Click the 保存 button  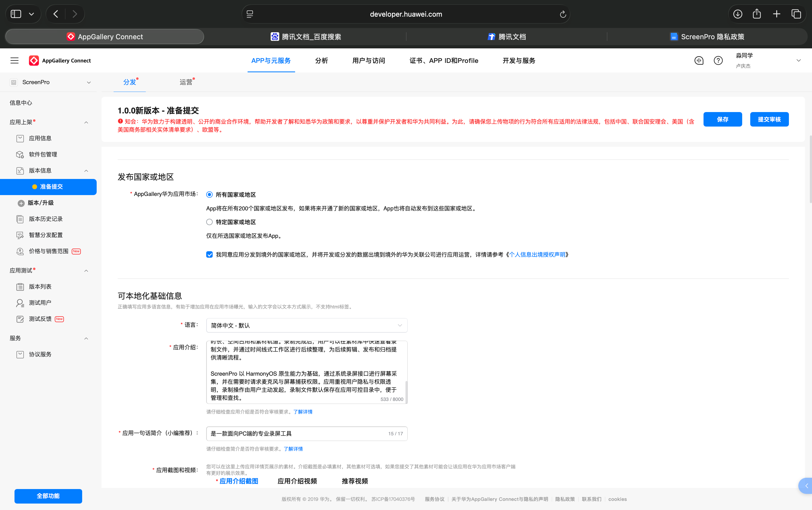(x=722, y=119)
